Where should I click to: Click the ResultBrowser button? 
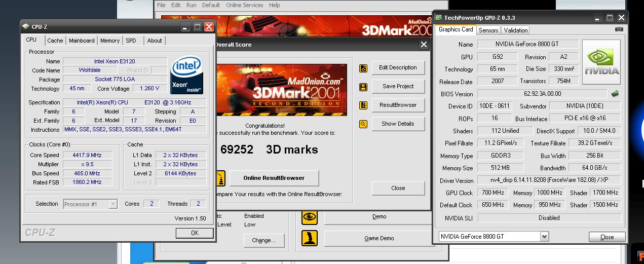[398, 105]
